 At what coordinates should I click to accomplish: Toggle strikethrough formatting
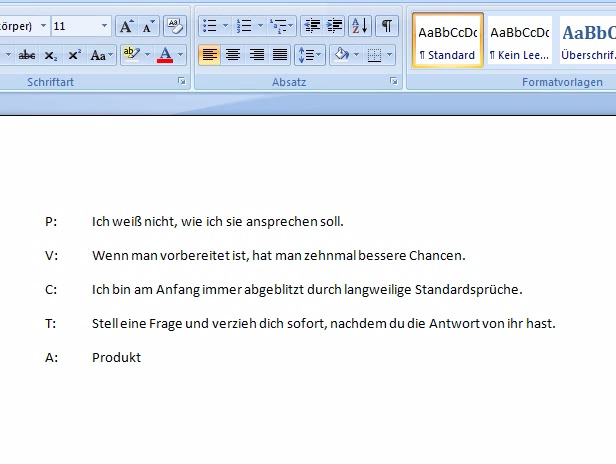pyautogui.click(x=27, y=55)
